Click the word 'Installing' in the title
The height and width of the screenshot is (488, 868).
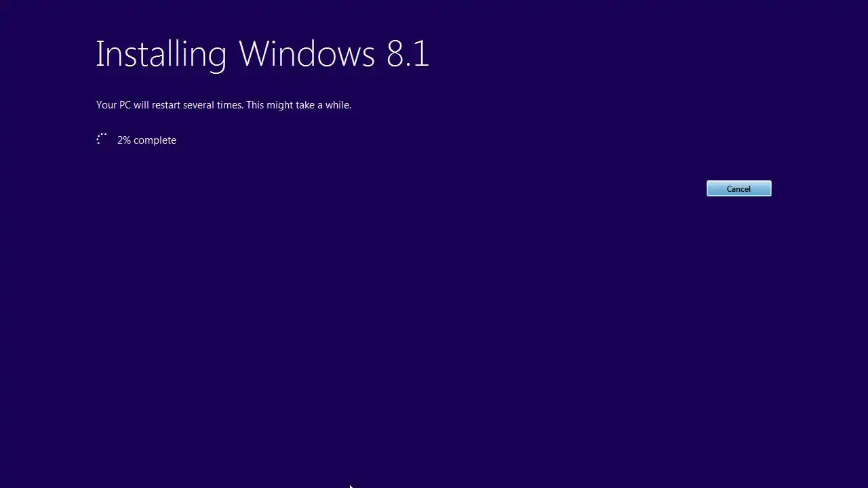[161, 54]
